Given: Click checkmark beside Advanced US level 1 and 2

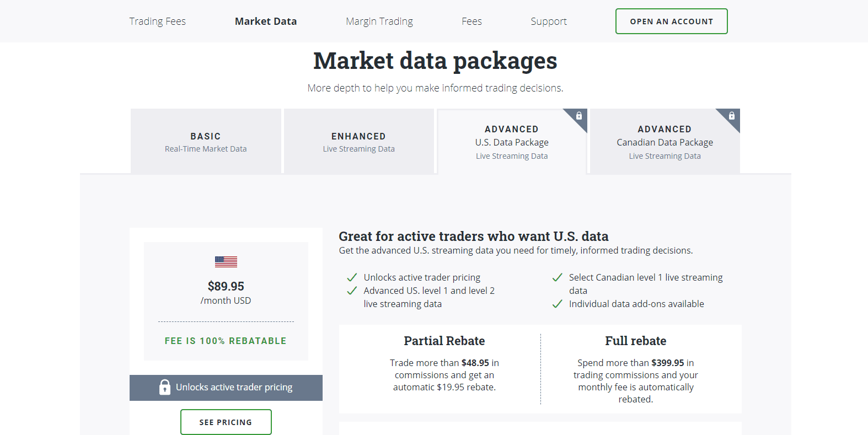Looking at the screenshot, I should (352, 291).
